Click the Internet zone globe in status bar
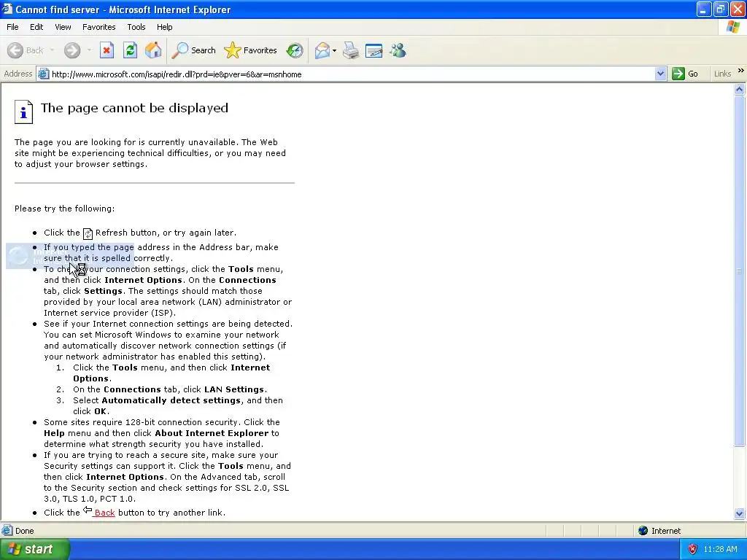Screen dimensions: 747x560 pyautogui.click(x=643, y=531)
